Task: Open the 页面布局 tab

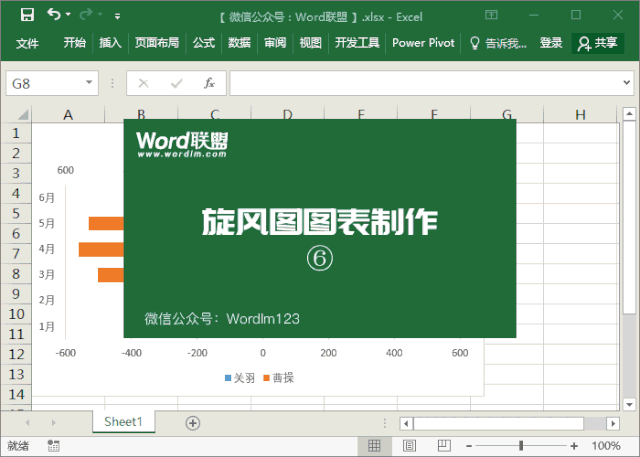Action: pyautogui.click(x=157, y=43)
